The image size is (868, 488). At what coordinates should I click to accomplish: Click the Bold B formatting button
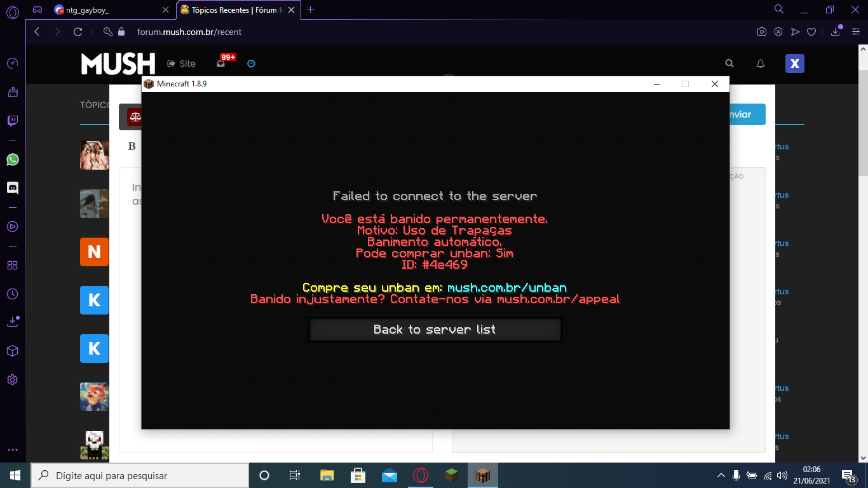[132, 146]
